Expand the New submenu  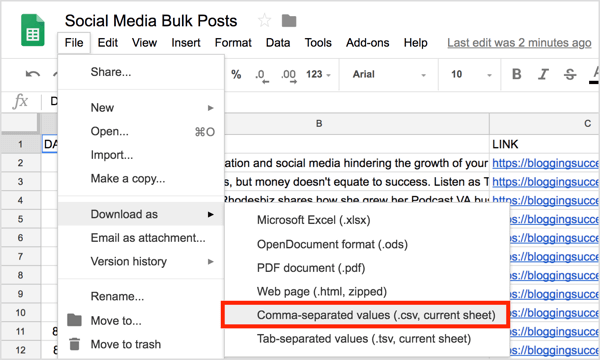tap(141, 108)
